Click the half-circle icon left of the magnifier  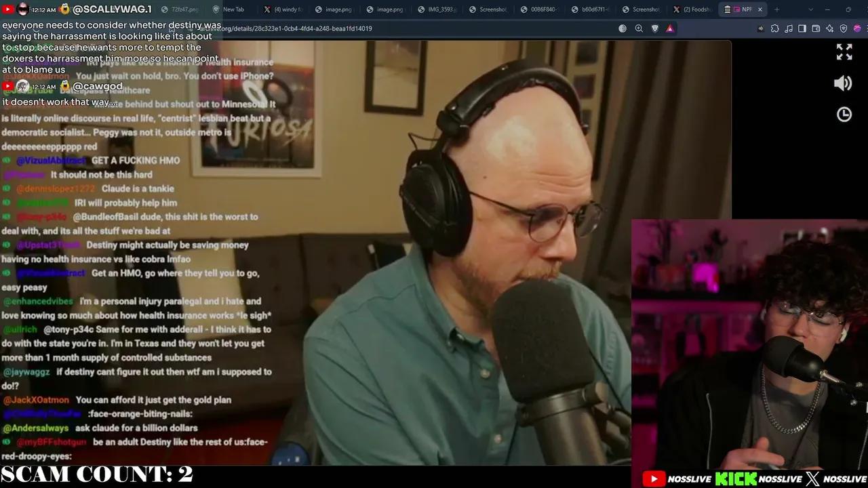point(623,28)
